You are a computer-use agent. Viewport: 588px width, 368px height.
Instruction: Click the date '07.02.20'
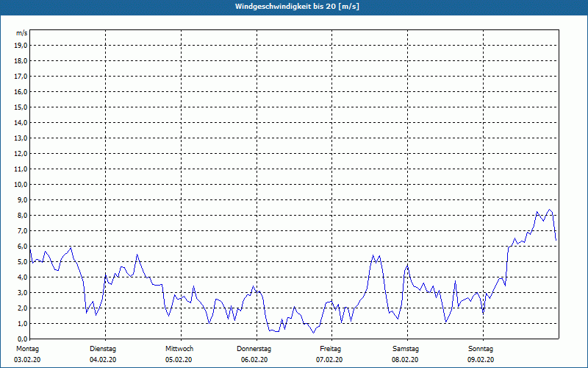(329, 360)
